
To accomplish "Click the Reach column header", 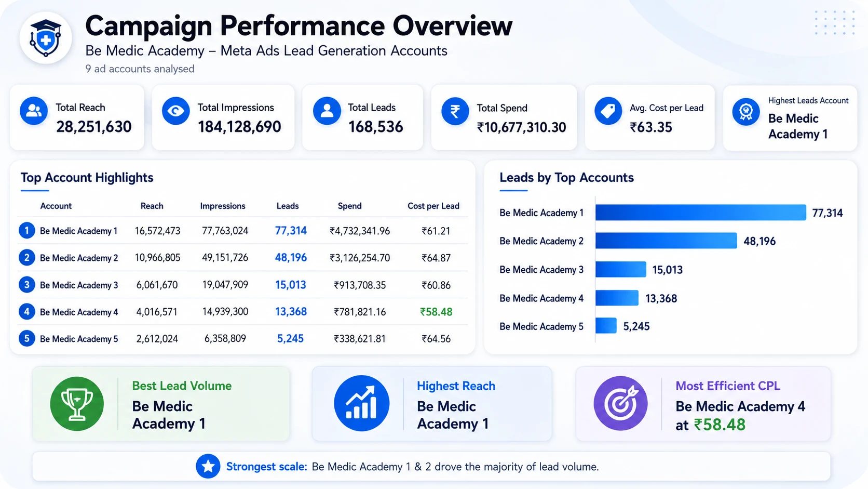I will [x=152, y=206].
